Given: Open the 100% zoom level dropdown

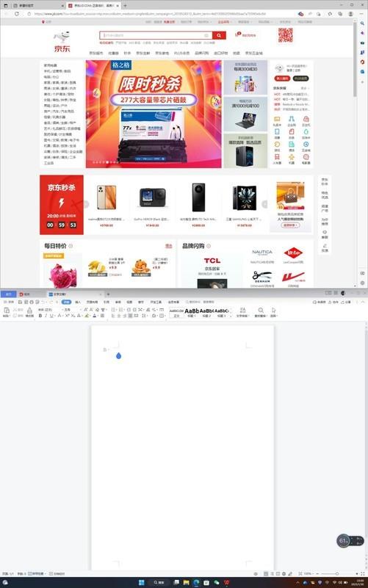Looking at the screenshot, I should [308, 574].
